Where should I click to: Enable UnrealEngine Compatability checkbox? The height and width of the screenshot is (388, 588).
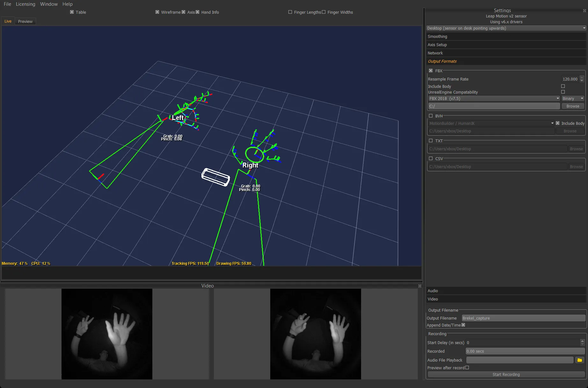(563, 92)
